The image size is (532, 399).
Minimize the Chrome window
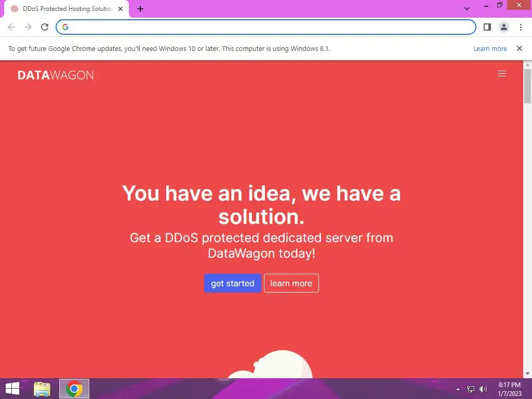point(486,5)
